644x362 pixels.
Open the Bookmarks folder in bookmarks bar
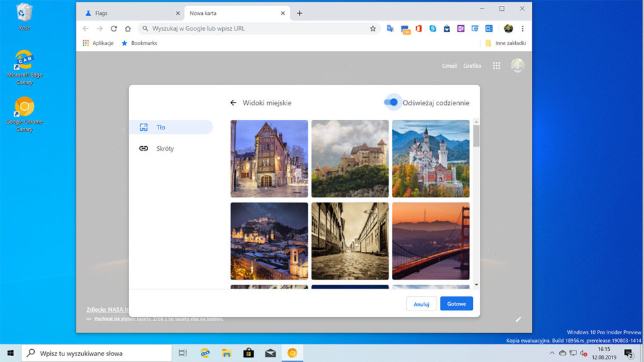pos(139,43)
